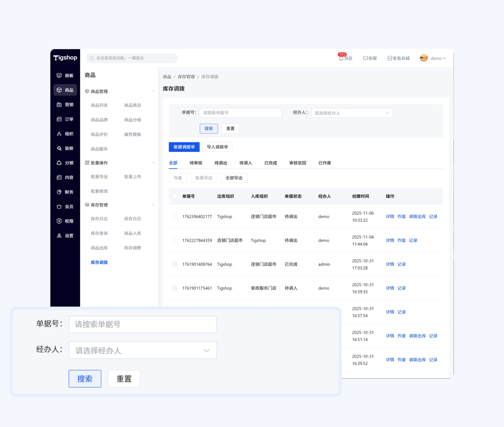
Task: Switch to the 已完成 tab
Action: pos(270,163)
